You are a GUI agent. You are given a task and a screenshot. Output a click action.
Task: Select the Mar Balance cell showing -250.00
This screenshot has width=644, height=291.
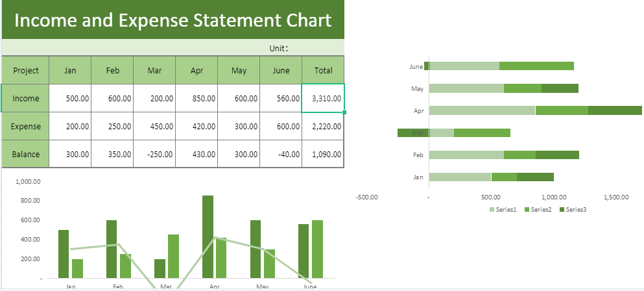(x=154, y=155)
